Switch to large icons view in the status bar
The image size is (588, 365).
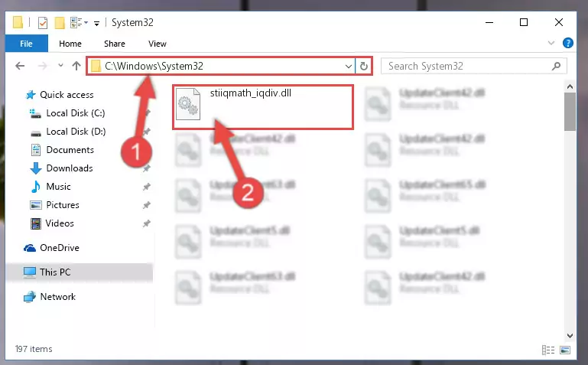[565, 350]
